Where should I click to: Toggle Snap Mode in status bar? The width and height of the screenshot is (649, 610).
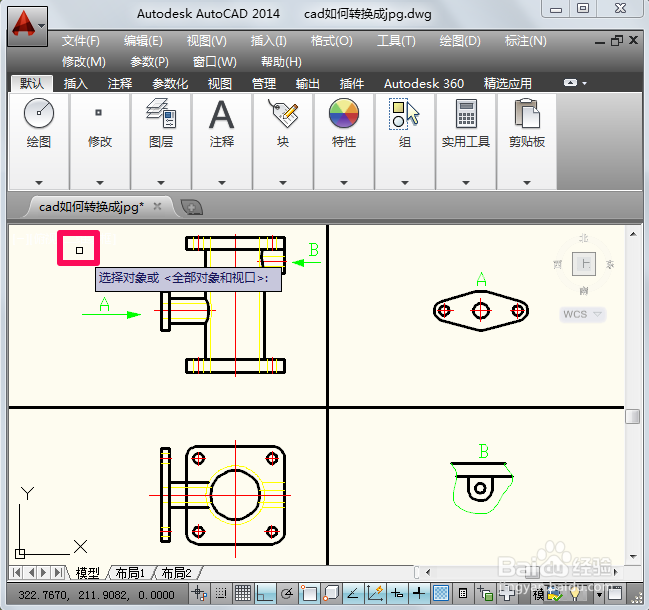(221, 594)
